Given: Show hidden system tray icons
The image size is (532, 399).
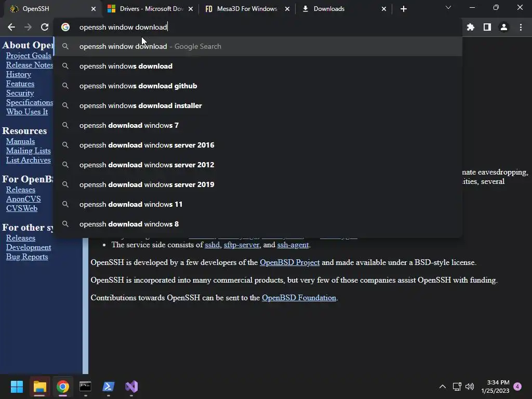Looking at the screenshot, I should point(443,387).
